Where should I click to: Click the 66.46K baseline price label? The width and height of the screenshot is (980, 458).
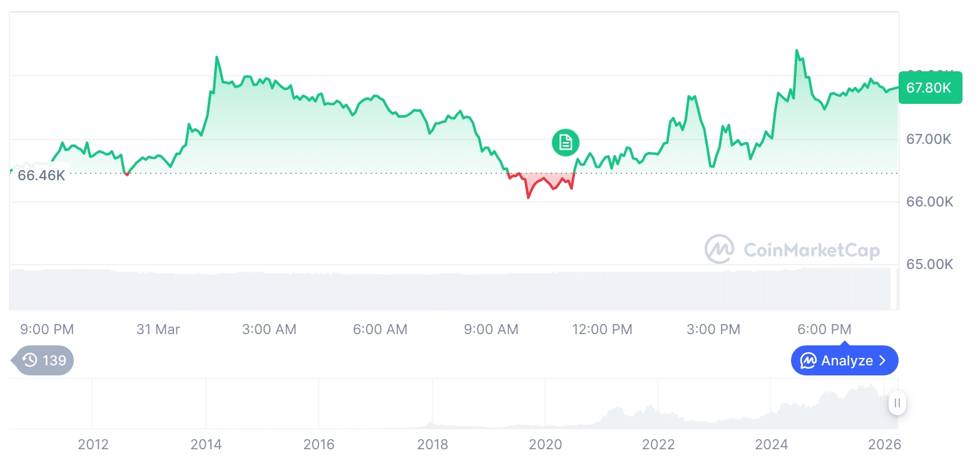point(41,175)
